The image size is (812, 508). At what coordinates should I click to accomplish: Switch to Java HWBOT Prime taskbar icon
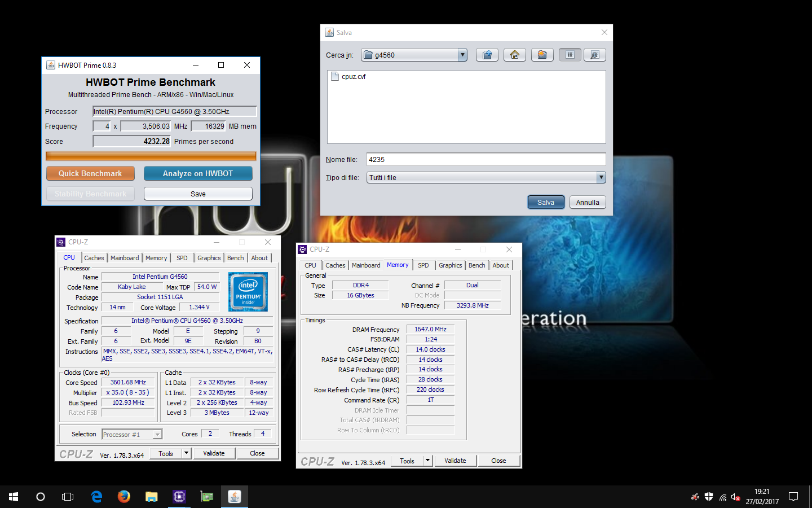[x=235, y=497]
